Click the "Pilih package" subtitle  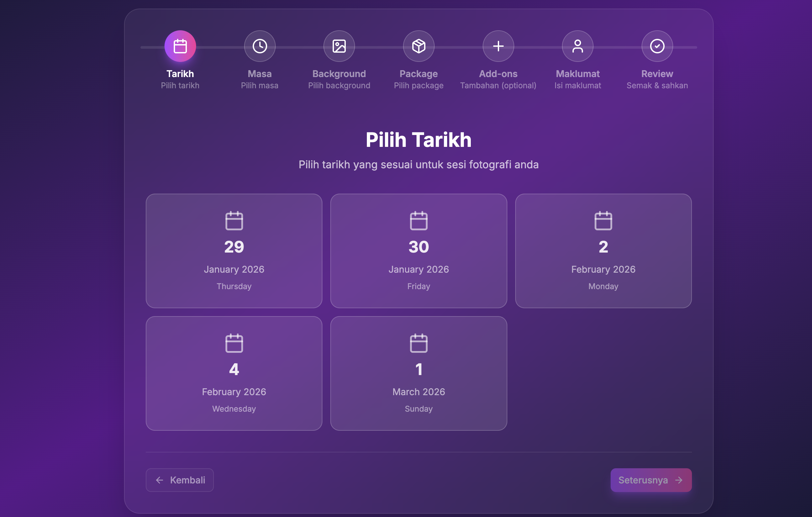(419, 85)
